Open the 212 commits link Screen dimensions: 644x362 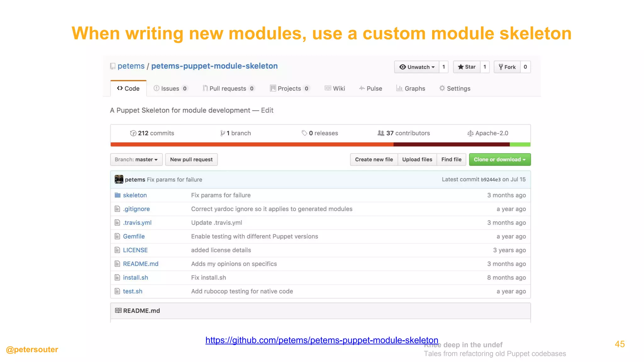[152, 133]
